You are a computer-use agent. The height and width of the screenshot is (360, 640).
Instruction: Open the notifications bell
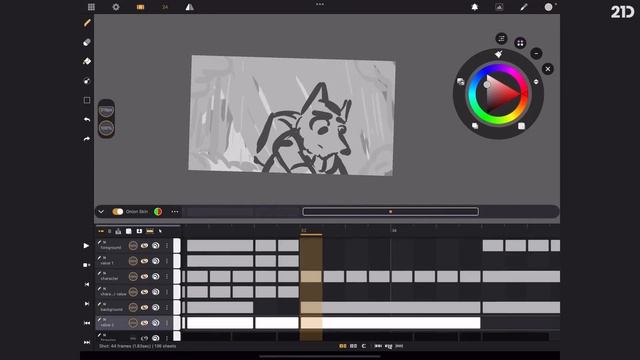475,7
